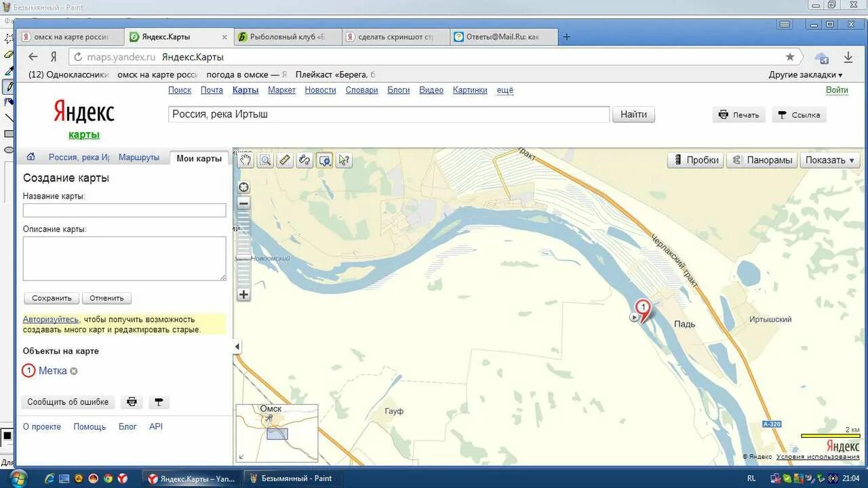The image size is (868, 488).
Task: Open the Windows Start button
Action: (18, 478)
